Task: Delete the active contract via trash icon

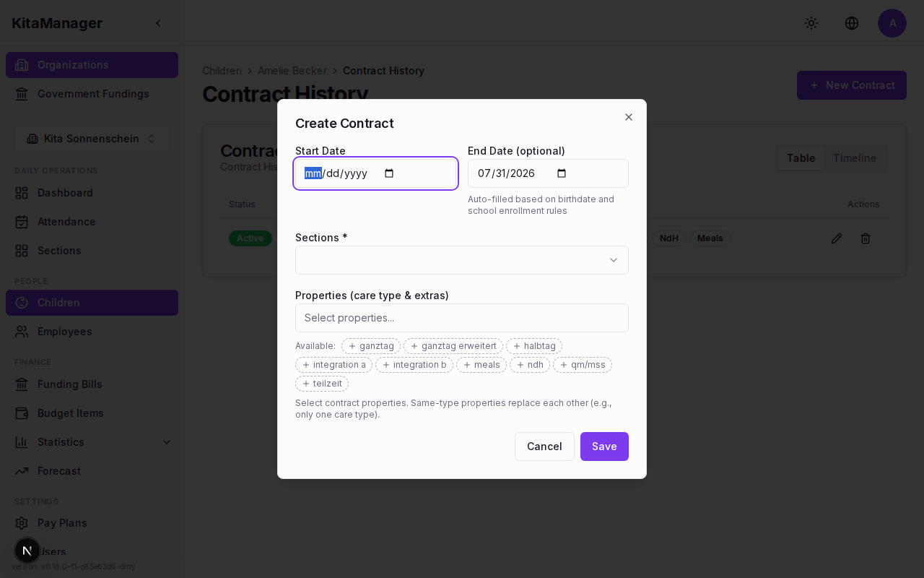Action: point(866,238)
